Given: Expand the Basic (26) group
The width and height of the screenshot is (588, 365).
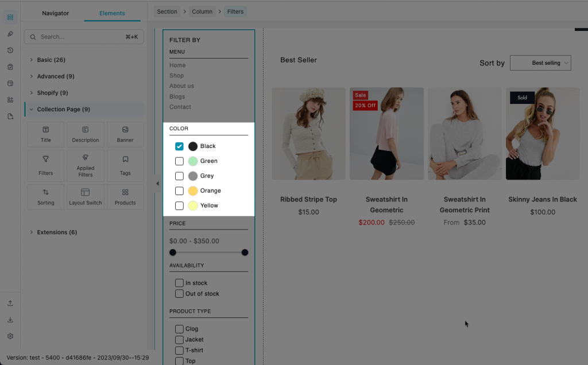Looking at the screenshot, I should pyautogui.click(x=84, y=60).
